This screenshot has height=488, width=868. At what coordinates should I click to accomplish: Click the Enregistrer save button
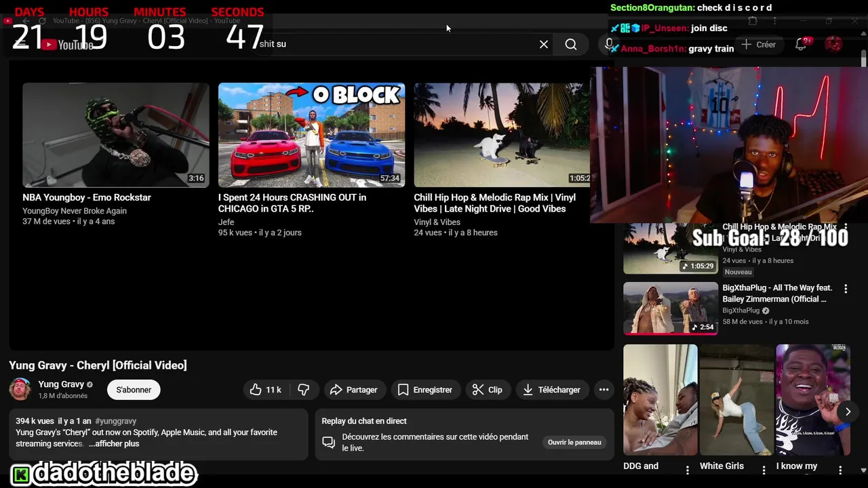(x=425, y=390)
